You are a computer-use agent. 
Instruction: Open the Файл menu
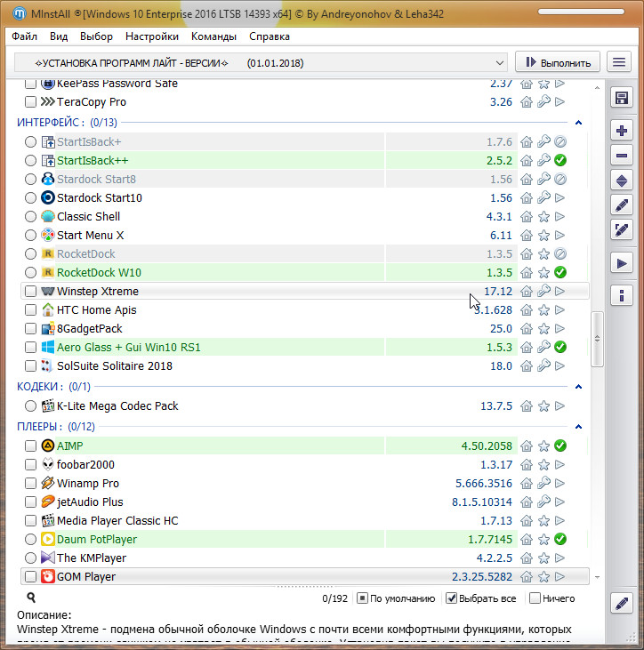[24, 36]
